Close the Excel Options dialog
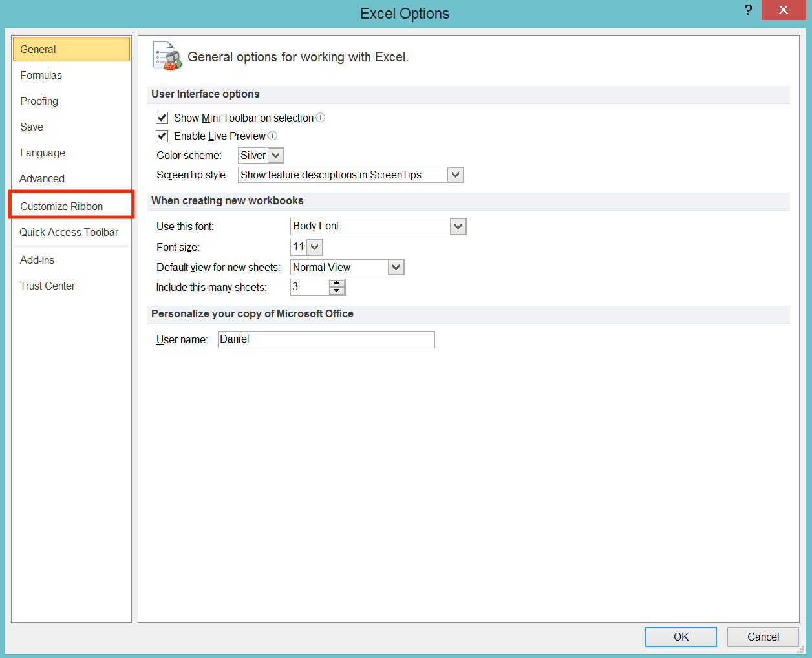 [784, 10]
